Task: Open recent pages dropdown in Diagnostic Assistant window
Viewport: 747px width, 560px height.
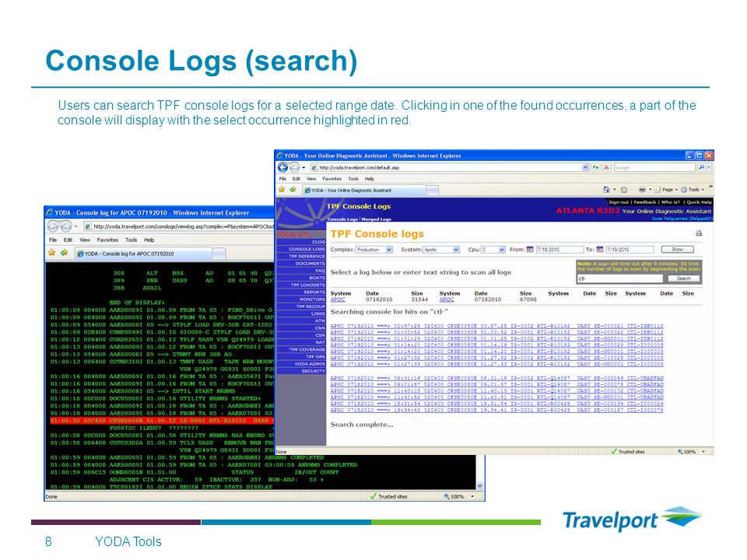Action: (303, 168)
